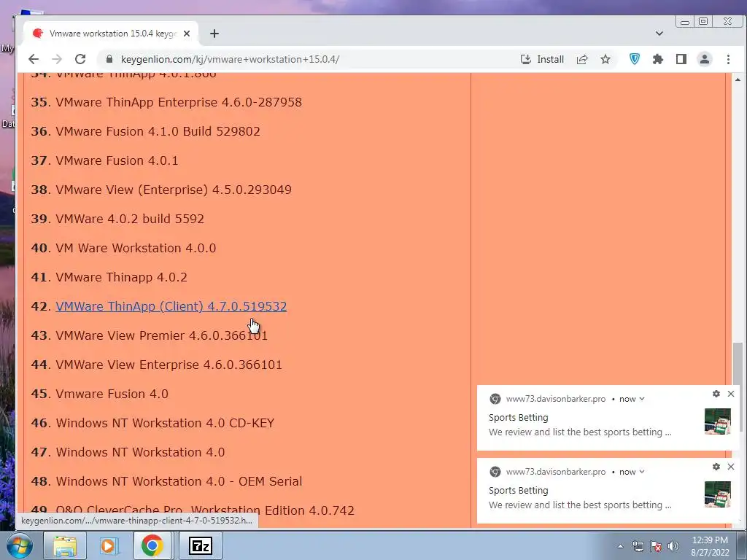747x560 pixels.
Task: Click VMWare View Premier 4.6.0.366101
Action: 161,335
